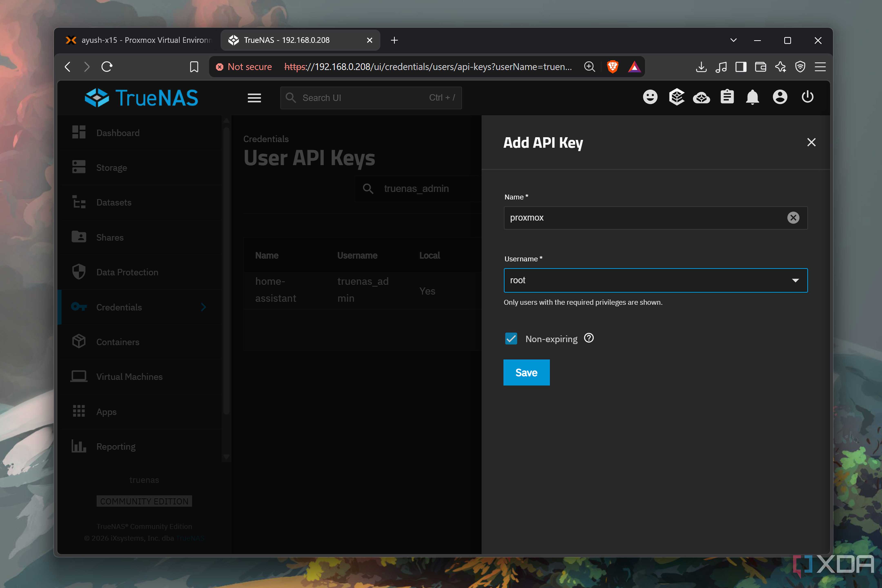The width and height of the screenshot is (882, 588).
Task: Open the alerts bell icon
Action: (752, 98)
